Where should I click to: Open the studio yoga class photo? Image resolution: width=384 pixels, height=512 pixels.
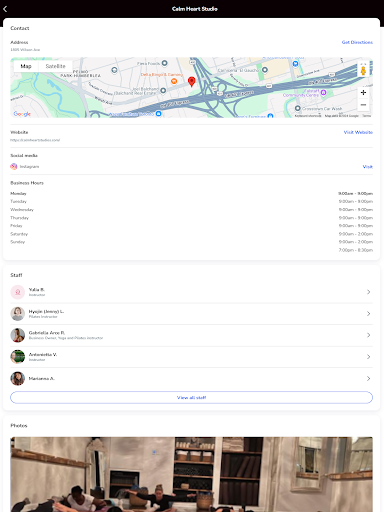coord(191,474)
